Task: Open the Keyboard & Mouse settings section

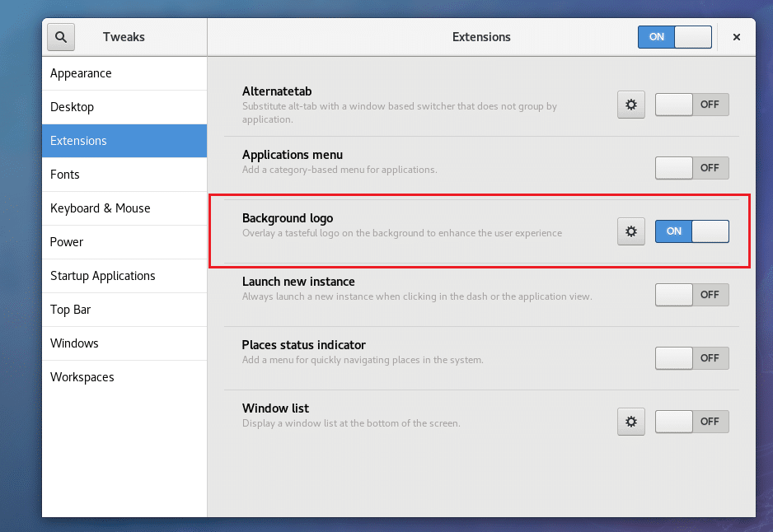Action: point(98,208)
